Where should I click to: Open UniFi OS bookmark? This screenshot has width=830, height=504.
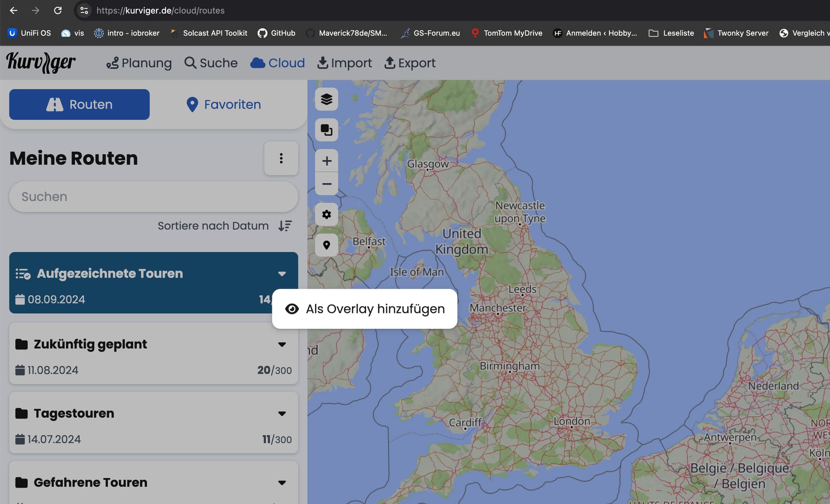click(29, 33)
